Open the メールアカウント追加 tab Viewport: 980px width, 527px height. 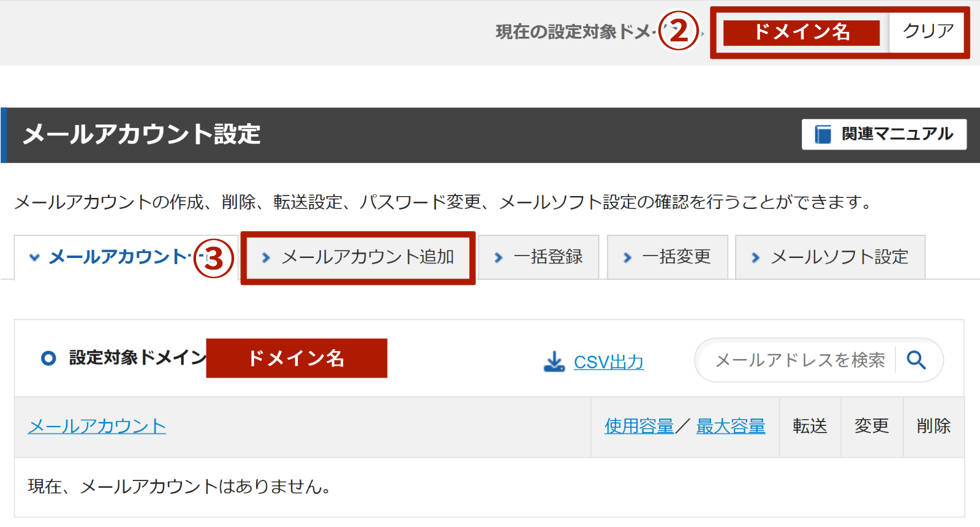click(367, 257)
